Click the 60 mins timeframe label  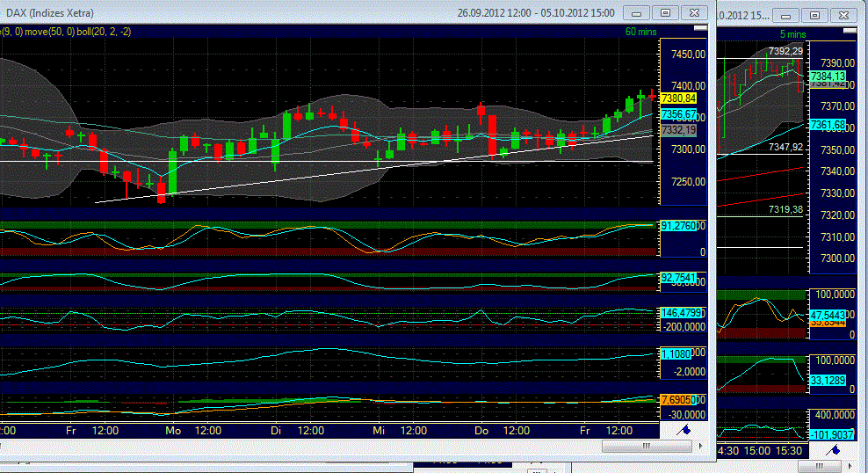click(x=641, y=32)
